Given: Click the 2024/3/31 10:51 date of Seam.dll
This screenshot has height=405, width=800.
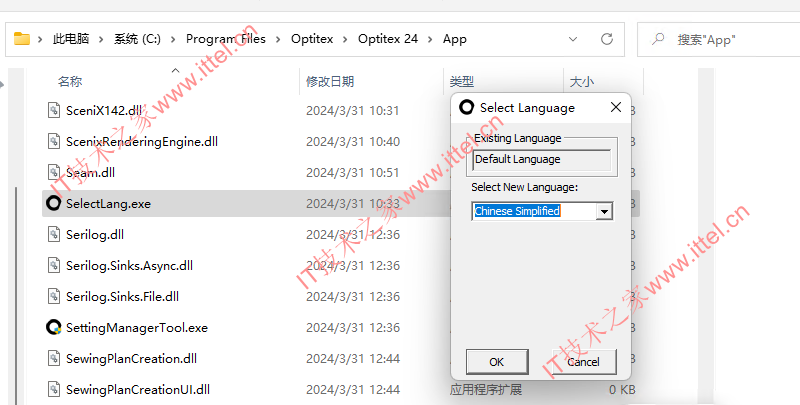Looking at the screenshot, I should click(353, 172).
